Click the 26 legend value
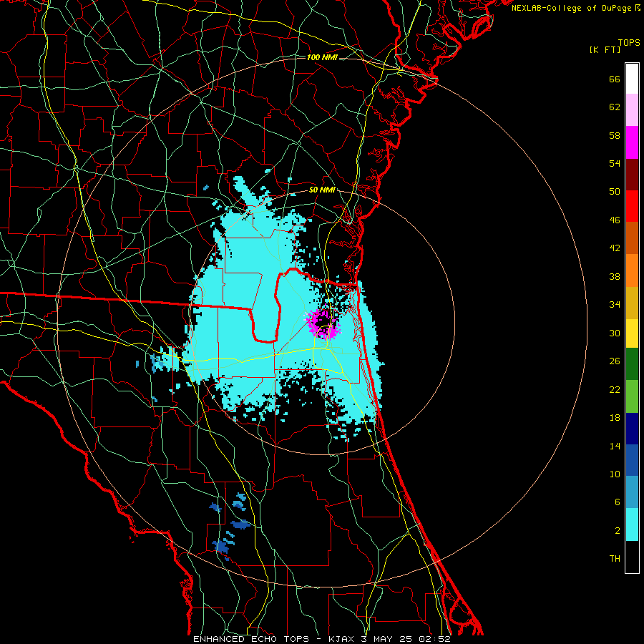Image resolution: width=644 pixels, height=644 pixels. [x=615, y=361]
